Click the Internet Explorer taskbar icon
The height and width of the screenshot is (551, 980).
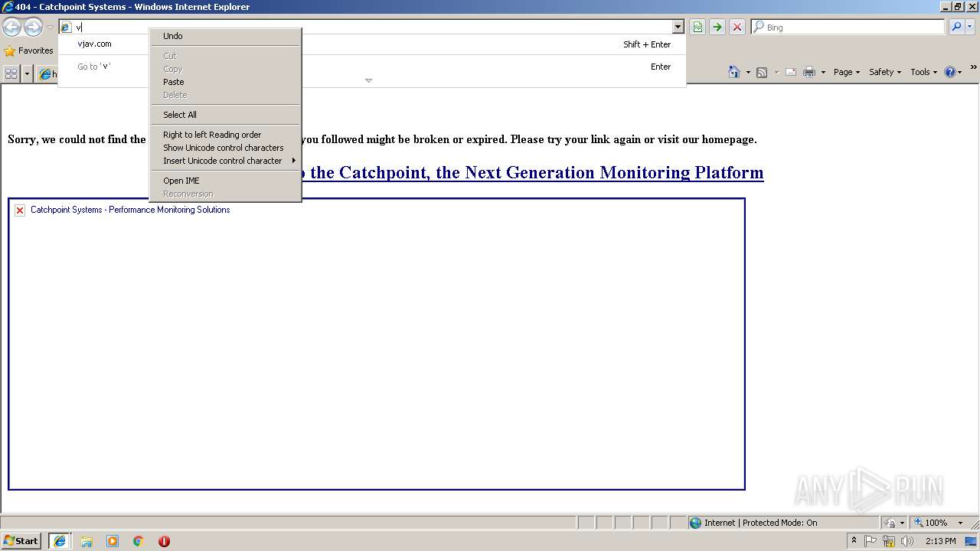tap(59, 541)
